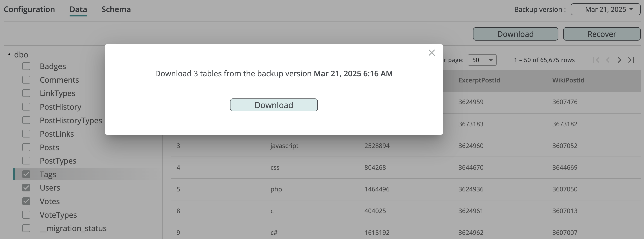Screen dimensions: 644x239
Task: Confirm Download in the dialog
Action: pos(274,105)
